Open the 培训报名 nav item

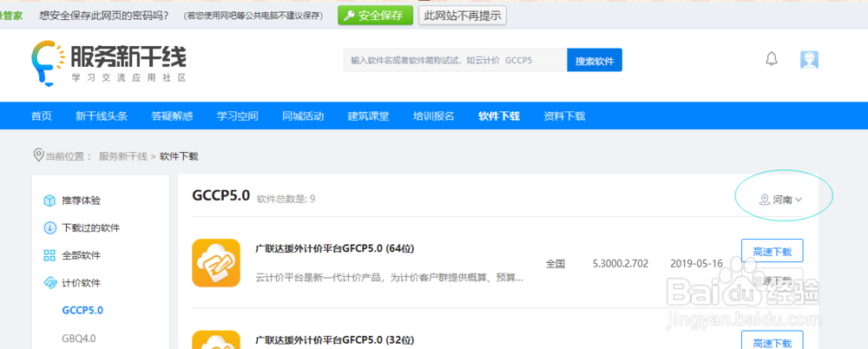433,115
